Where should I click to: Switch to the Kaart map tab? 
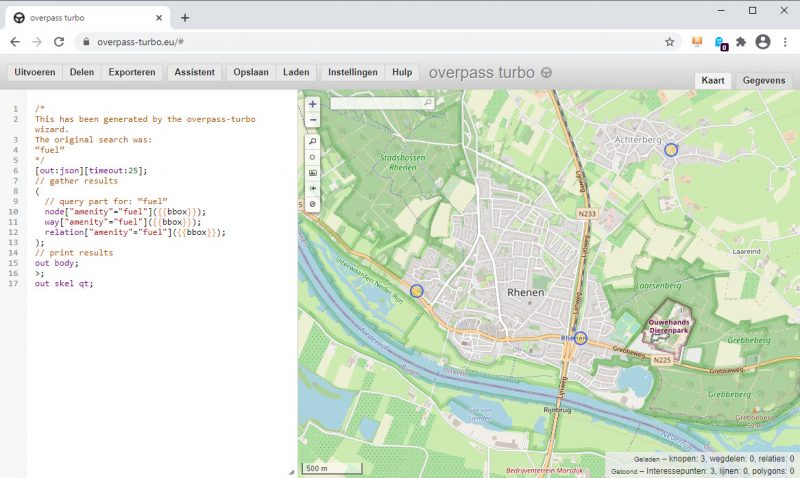click(x=713, y=81)
